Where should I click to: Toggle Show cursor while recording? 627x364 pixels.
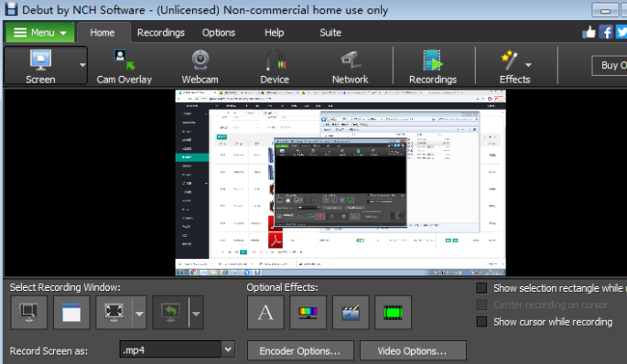click(481, 322)
